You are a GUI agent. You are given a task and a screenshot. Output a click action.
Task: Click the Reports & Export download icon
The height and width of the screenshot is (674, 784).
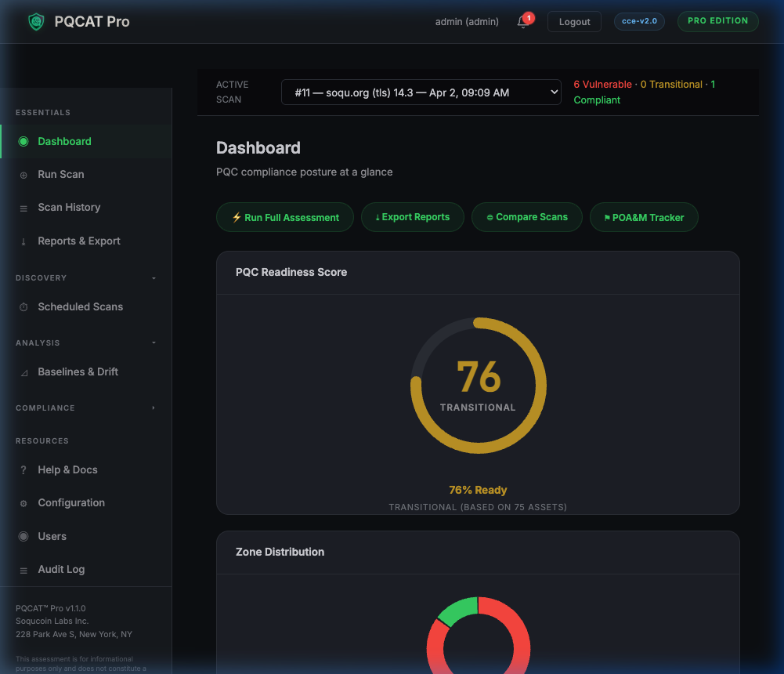[x=22, y=241]
